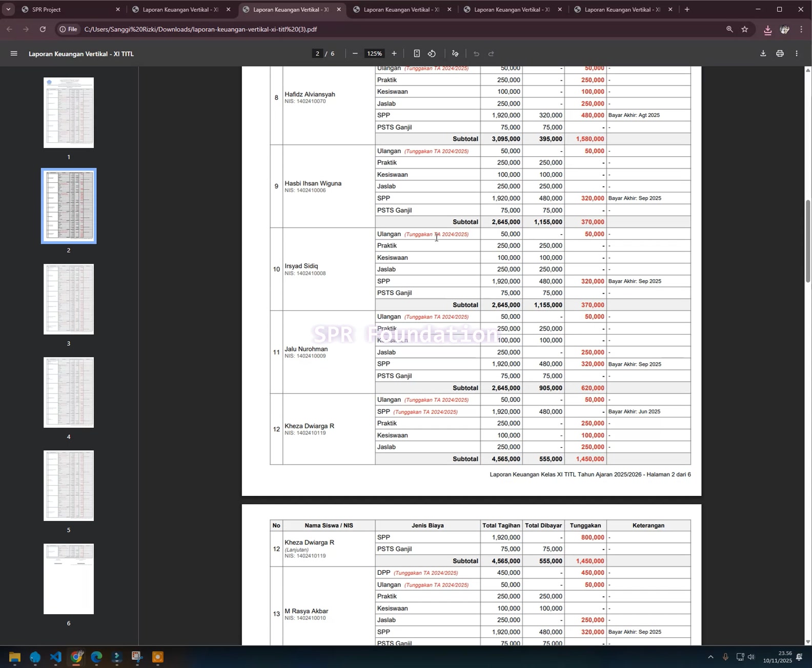812x668 pixels.
Task: Click the browser back arrow
Action: 9,29
